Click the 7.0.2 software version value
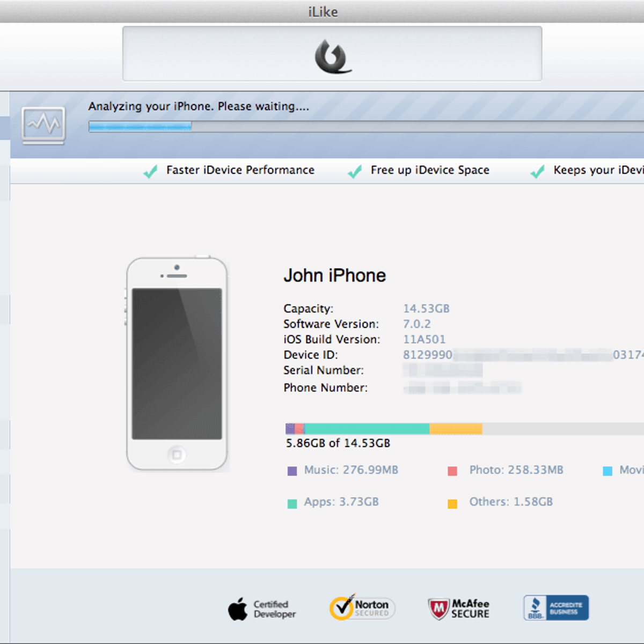644x644 pixels. click(x=417, y=324)
